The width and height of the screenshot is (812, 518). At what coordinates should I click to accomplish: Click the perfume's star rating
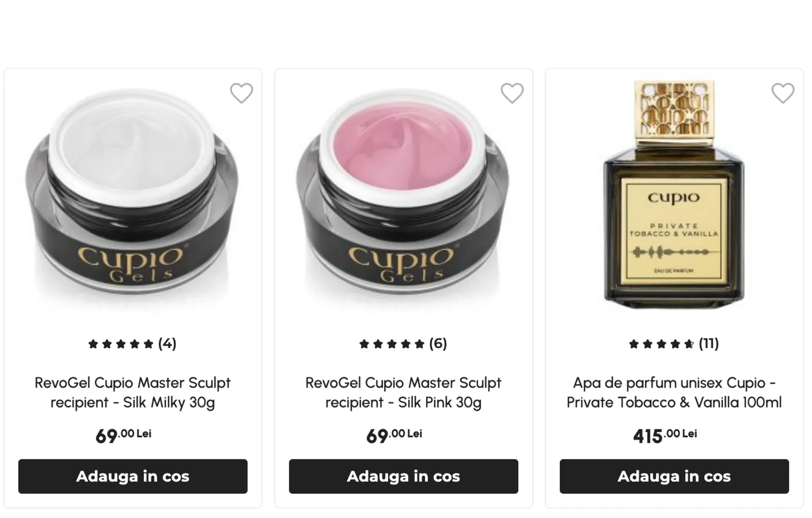point(661,344)
